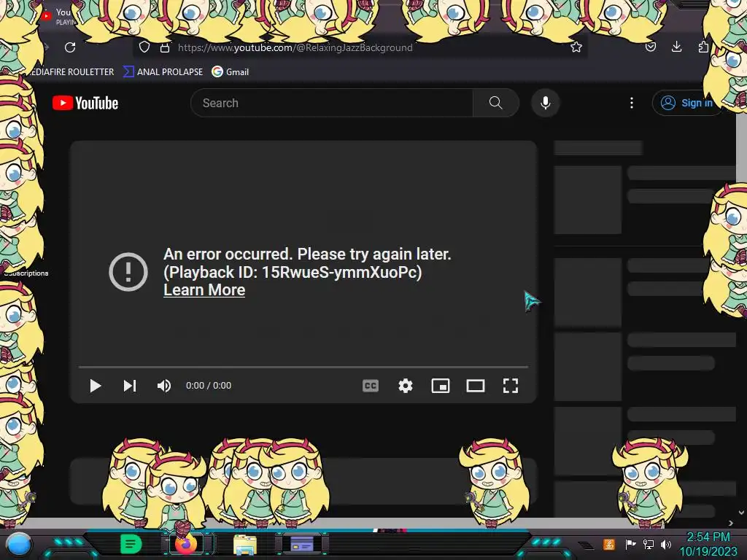The image size is (747, 560).
Task: Open YouTube settings three-dot menu
Action: coord(632,103)
